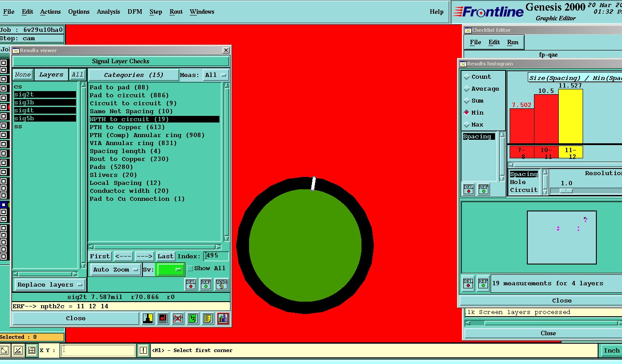Go to previous result with <--- button

tap(123, 256)
